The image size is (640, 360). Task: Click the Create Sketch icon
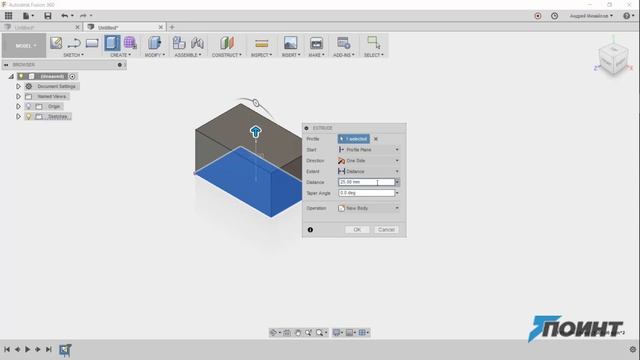point(56,43)
